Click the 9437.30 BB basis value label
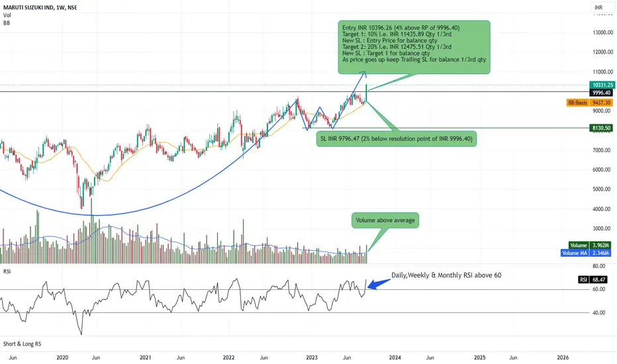Viewport: 617px width, 364px height. click(602, 103)
